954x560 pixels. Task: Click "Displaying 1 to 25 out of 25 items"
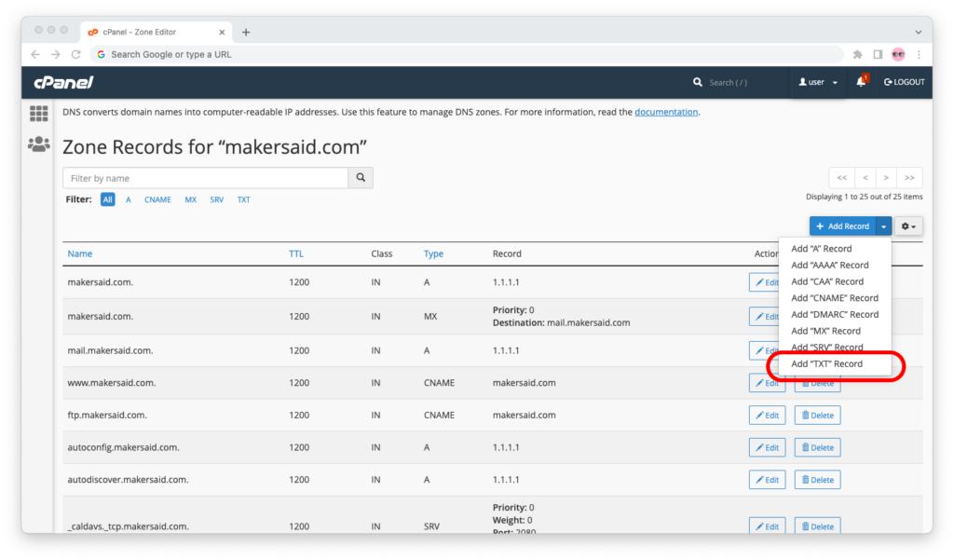(x=864, y=197)
